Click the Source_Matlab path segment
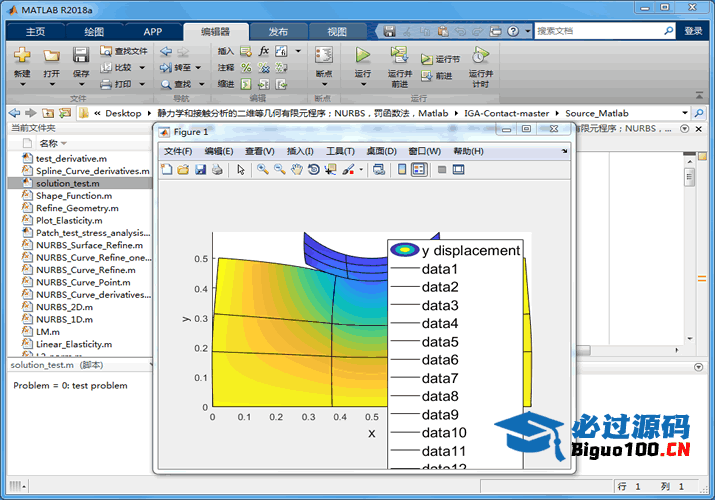The height and width of the screenshot is (500, 715). pyautogui.click(x=597, y=113)
